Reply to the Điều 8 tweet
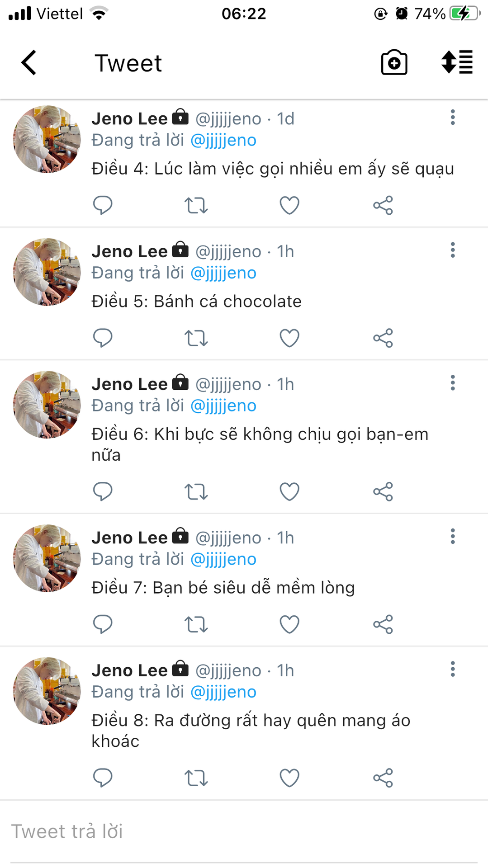The width and height of the screenshot is (488, 868). point(103,778)
